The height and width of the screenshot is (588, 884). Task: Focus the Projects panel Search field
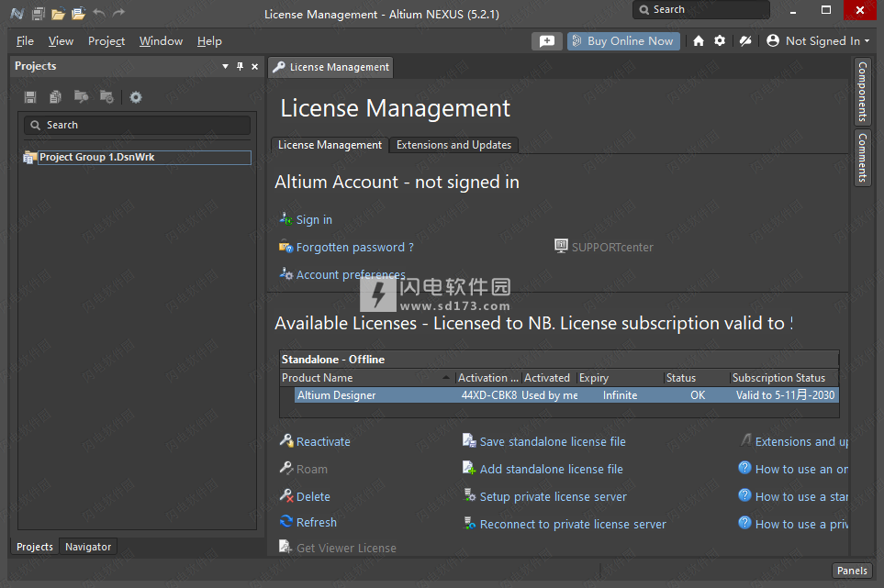pyautogui.click(x=137, y=125)
